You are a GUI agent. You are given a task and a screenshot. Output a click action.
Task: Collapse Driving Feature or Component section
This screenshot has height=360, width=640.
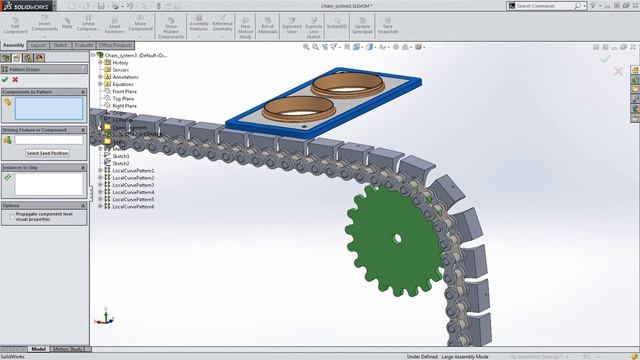click(83, 130)
